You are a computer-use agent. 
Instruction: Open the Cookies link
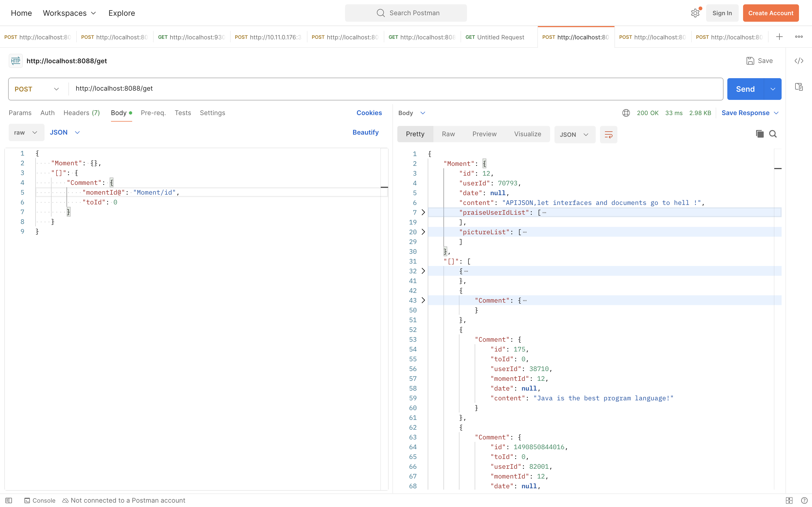point(369,113)
